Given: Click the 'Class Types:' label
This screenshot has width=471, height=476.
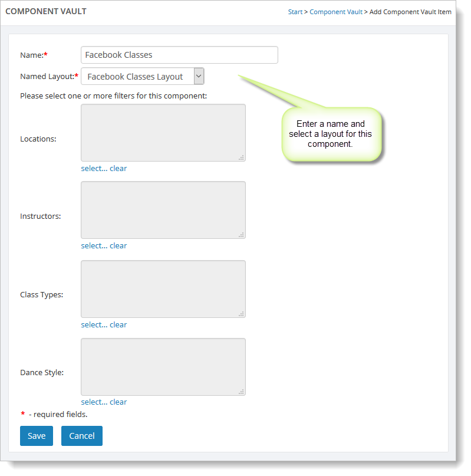Looking at the screenshot, I should [x=42, y=295].
